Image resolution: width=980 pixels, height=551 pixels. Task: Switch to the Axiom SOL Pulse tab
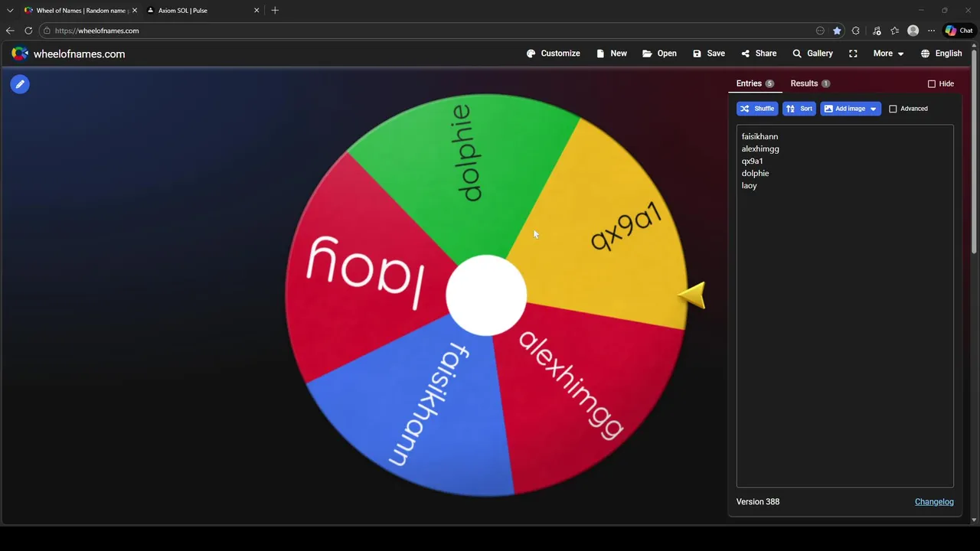click(183, 11)
